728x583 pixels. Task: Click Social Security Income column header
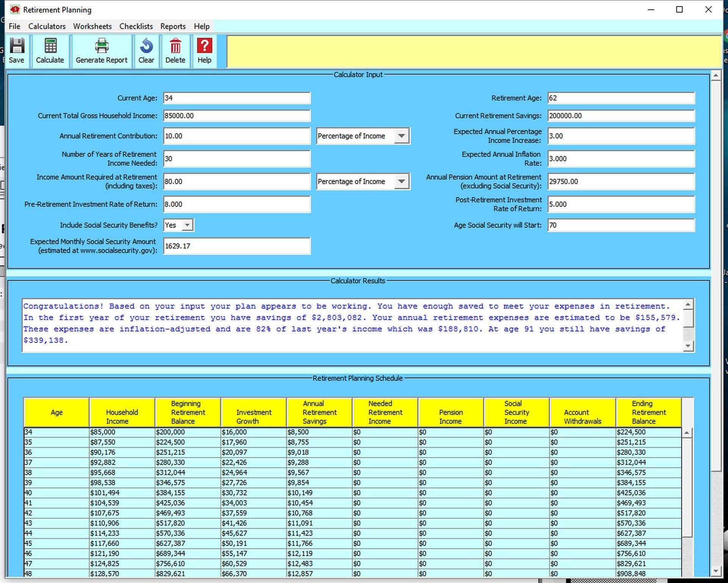click(x=517, y=412)
